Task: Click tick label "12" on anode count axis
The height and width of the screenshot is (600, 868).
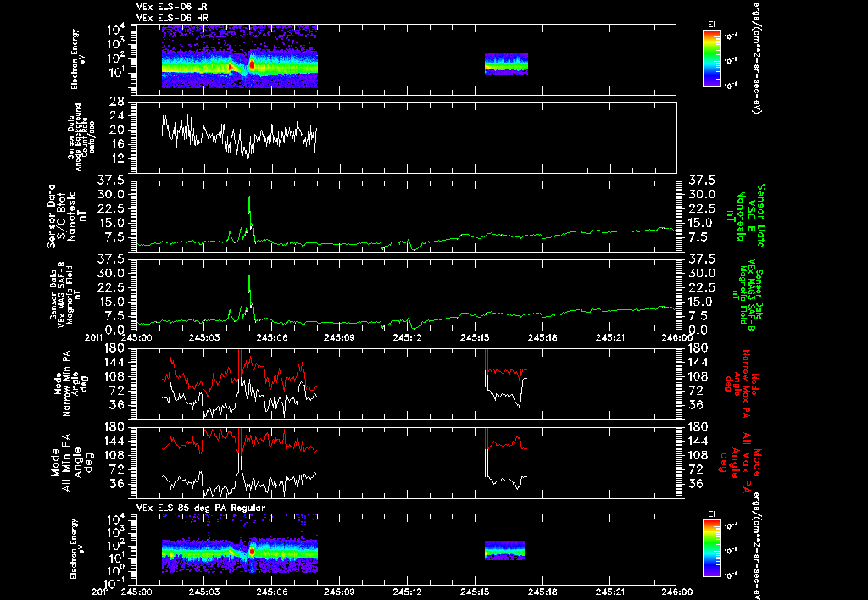Action: [x=116, y=159]
